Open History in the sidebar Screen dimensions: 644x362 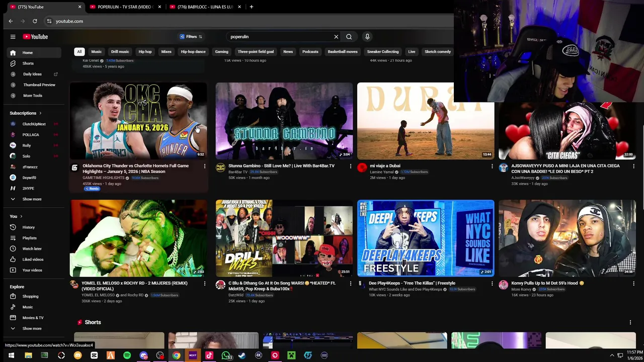(x=29, y=227)
